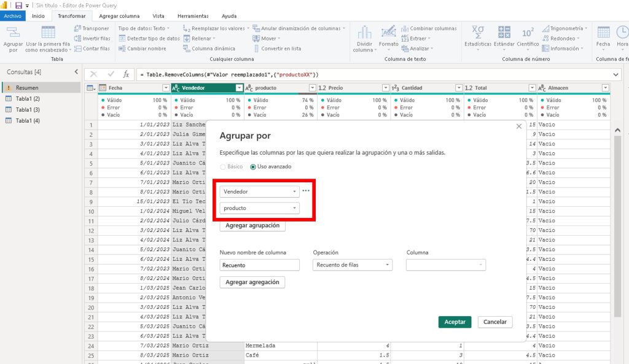
Task: Select the Tabla1 (2) query
Action: (x=28, y=99)
